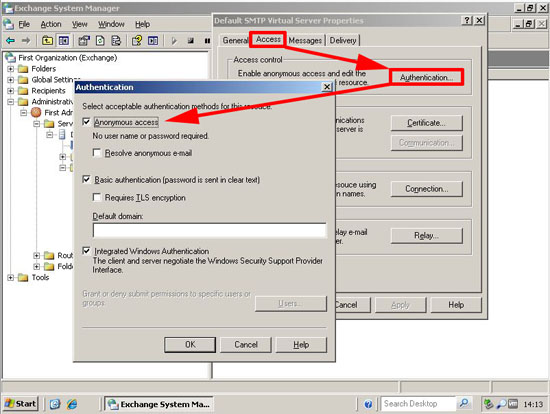Toggle Integrated Windows Authentication checkbox

(86, 251)
